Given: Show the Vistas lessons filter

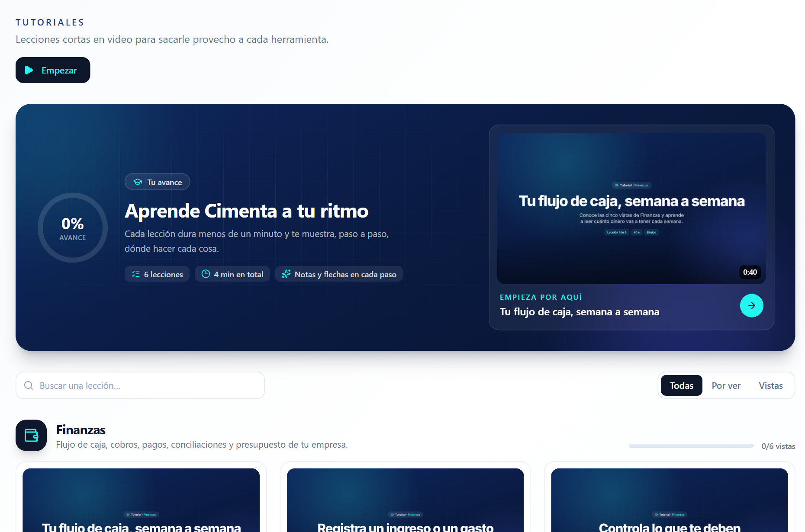Looking at the screenshot, I should [x=770, y=385].
